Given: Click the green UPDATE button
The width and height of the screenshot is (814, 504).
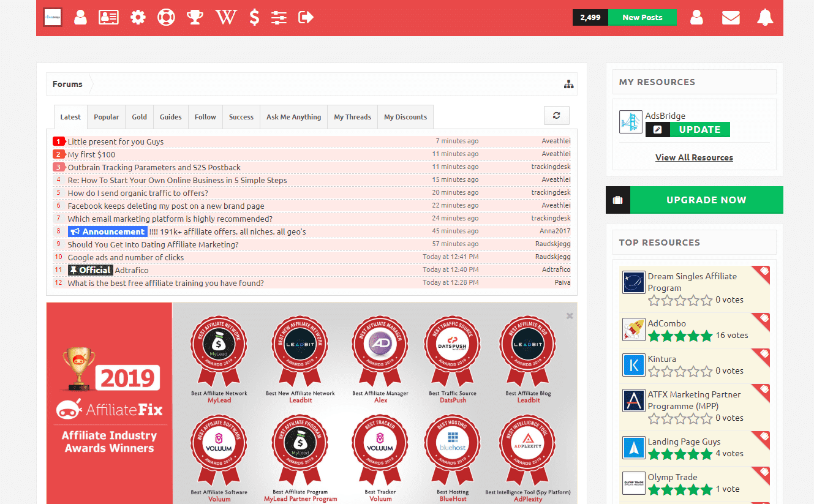Looking at the screenshot, I should (x=699, y=129).
